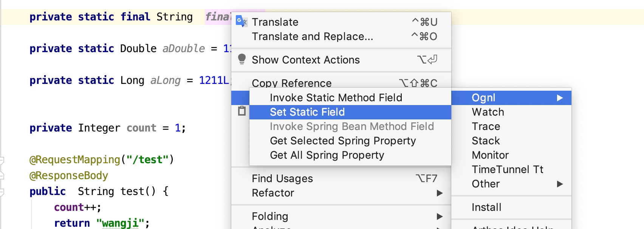The height and width of the screenshot is (229, 644).
Task: Expand the Folding submenu arrow
Action: (x=440, y=217)
